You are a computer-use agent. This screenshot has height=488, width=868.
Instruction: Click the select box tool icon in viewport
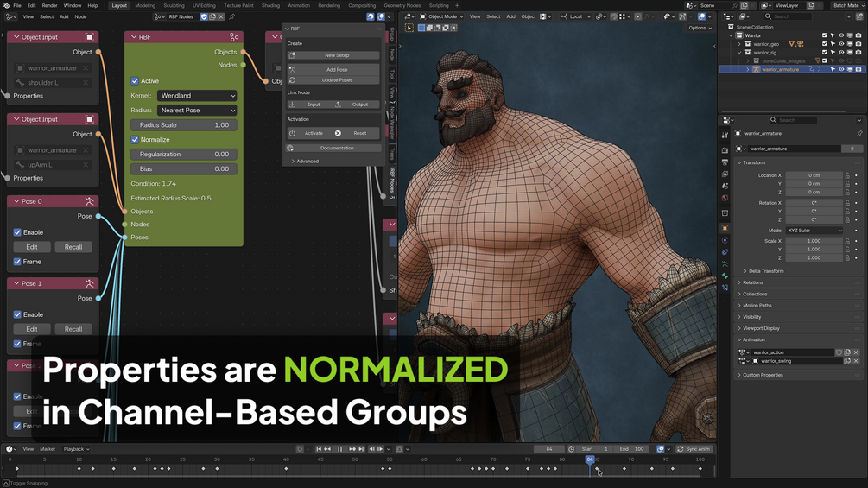click(x=409, y=28)
